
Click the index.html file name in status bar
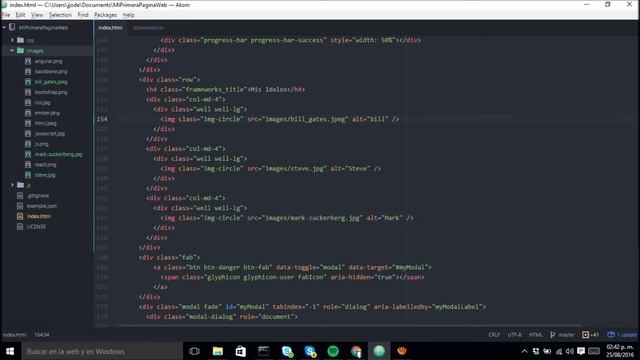pos(15,335)
